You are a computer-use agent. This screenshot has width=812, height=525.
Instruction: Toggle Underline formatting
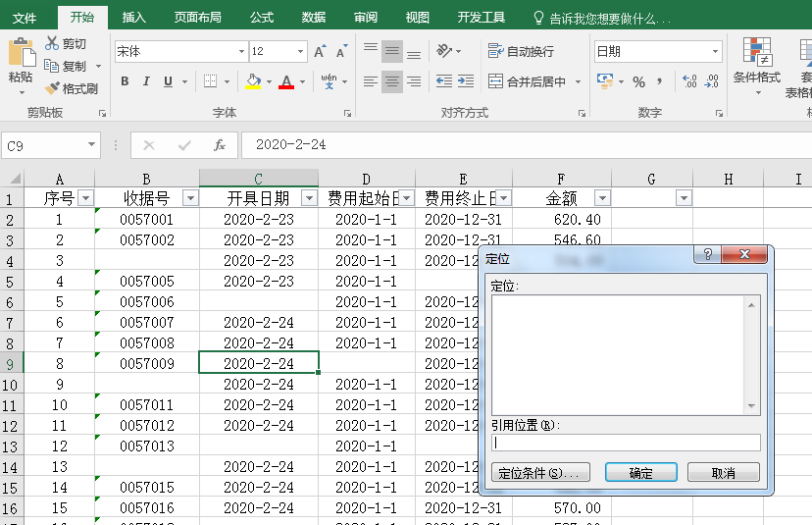point(168,81)
